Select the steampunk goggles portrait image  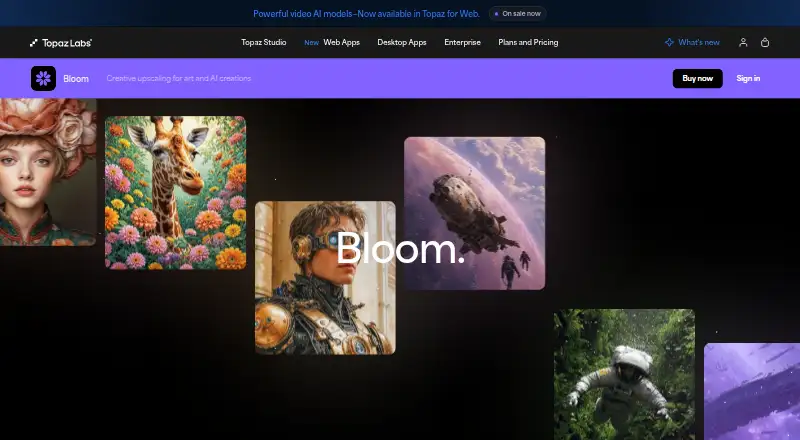tap(325, 278)
